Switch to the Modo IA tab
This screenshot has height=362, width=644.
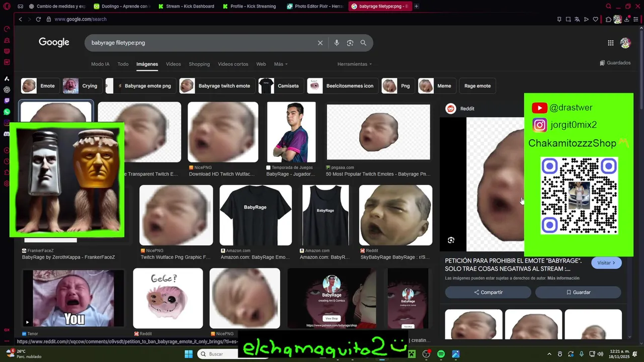click(x=100, y=64)
